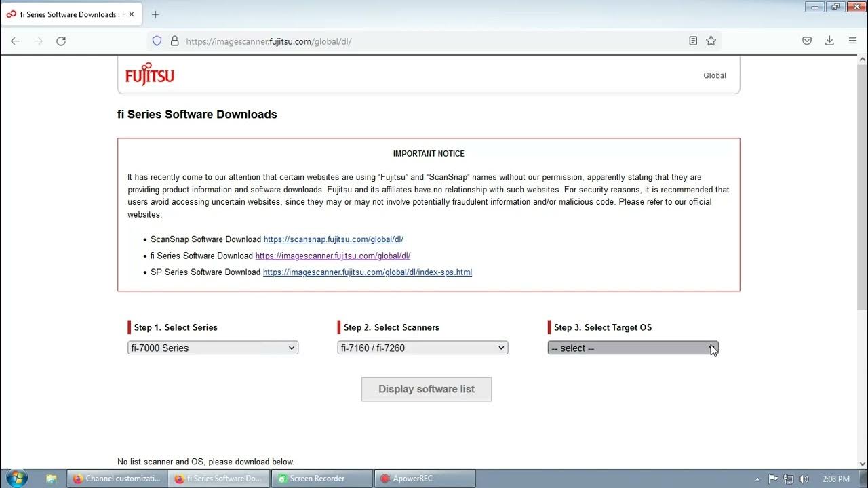Click Step 1. Select Series label
This screenshot has height=488, width=868.
(x=176, y=327)
